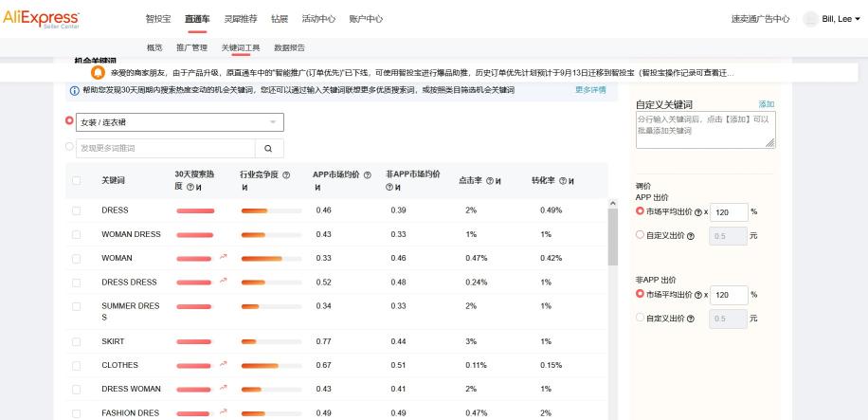The height and width of the screenshot is (420, 868).
Task: Check the box for keyword DRESS
Action: pos(77,210)
